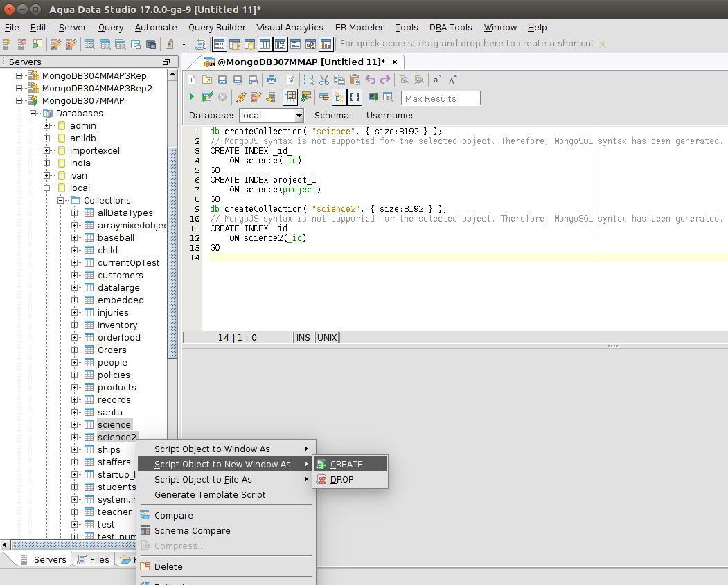Click the uppercase 'A' icon
The image size is (728, 585).
tap(452, 80)
